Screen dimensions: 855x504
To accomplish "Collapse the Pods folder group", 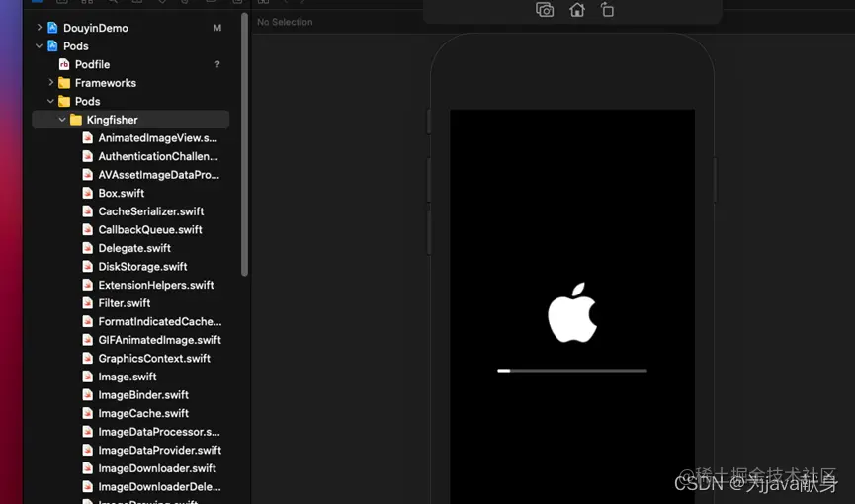I will (50, 101).
